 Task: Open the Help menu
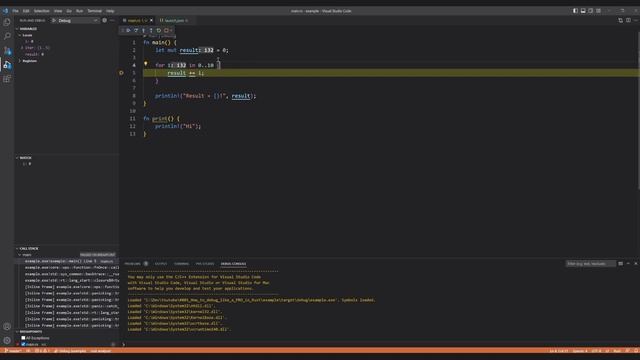(110, 11)
